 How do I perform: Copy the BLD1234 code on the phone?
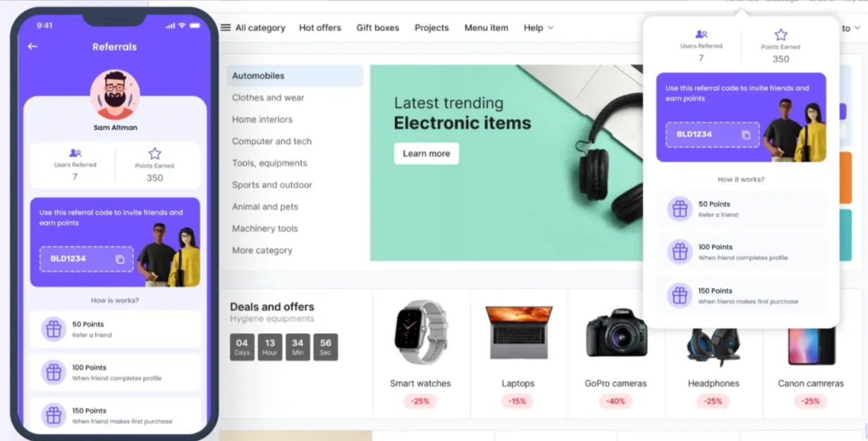click(120, 259)
